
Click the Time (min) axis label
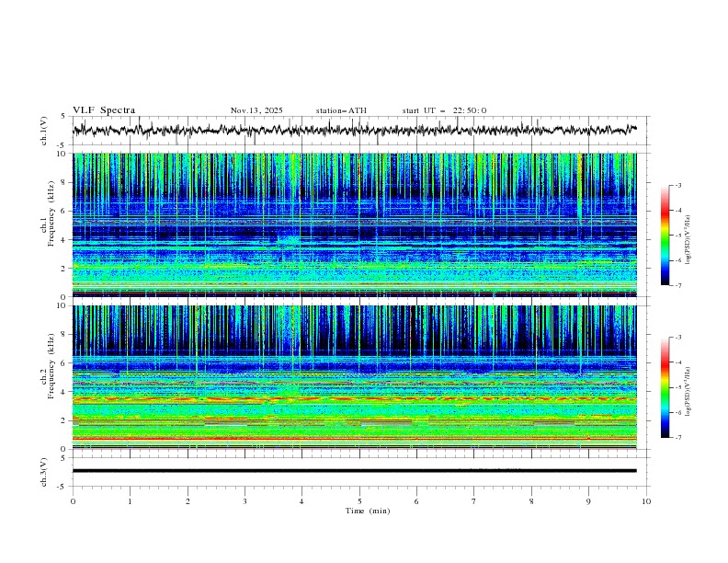click(366, 511)
